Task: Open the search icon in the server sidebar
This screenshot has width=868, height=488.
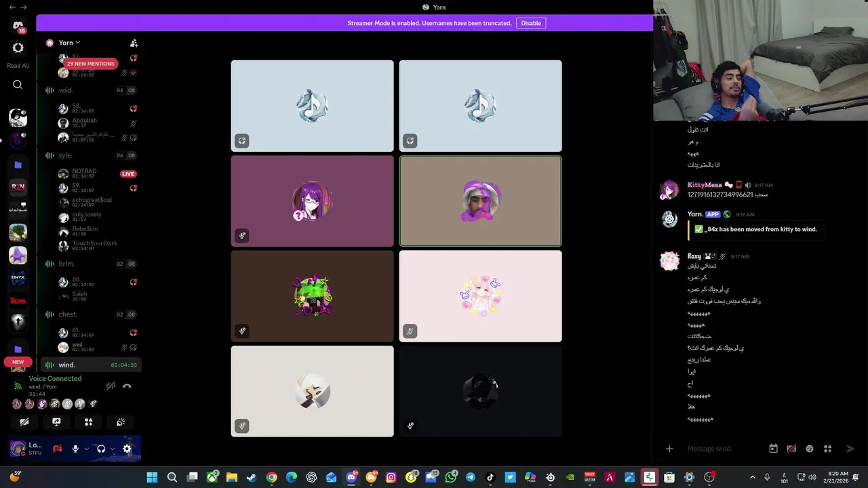Action: (x=18, y=85)
